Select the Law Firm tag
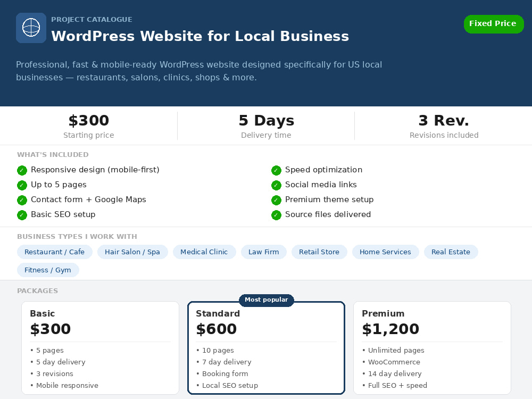 (x=264, y=252)
